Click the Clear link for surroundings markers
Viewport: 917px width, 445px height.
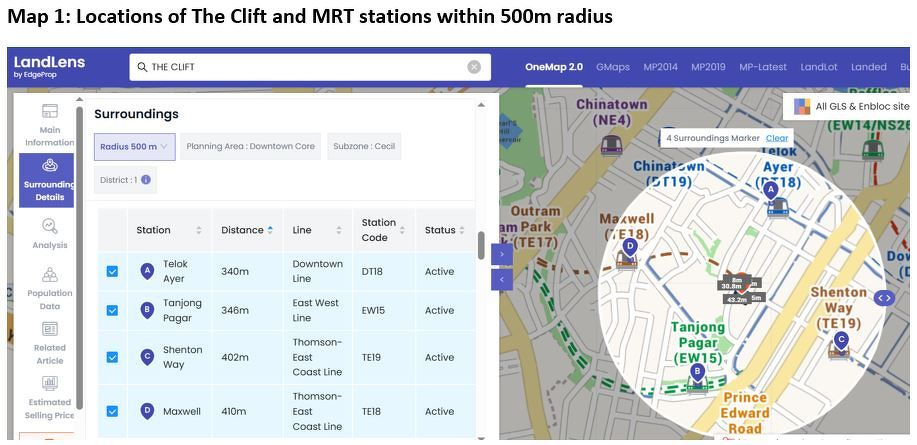click(x=777, y=138)
